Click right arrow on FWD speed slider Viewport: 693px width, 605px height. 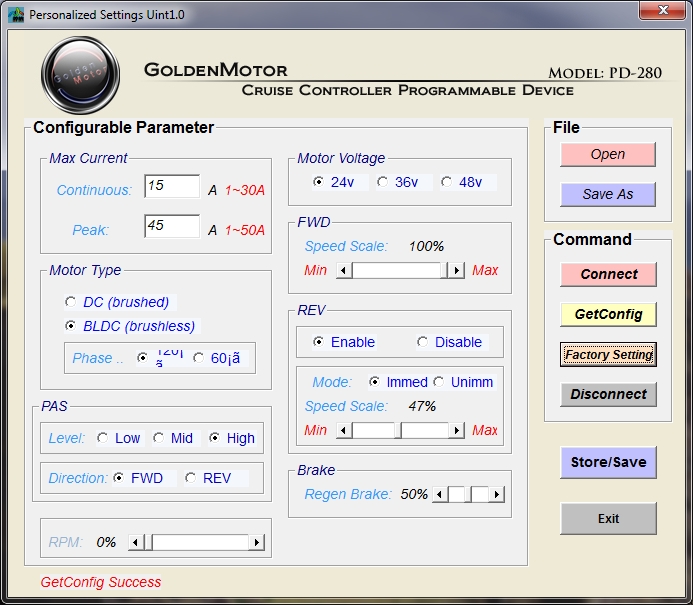456,270
